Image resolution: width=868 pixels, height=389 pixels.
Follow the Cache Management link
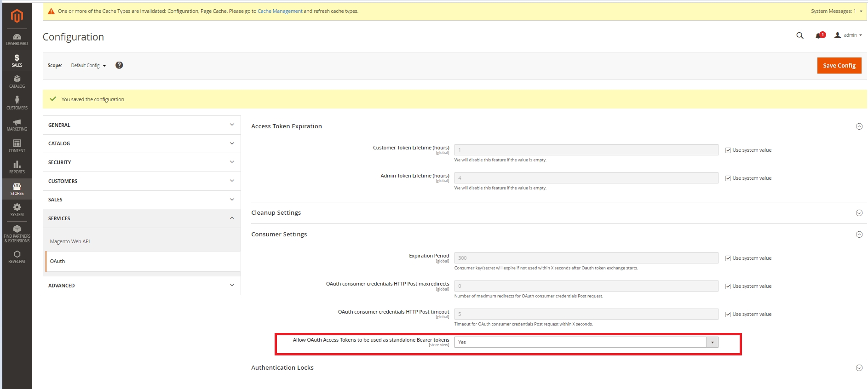(280, 11)
